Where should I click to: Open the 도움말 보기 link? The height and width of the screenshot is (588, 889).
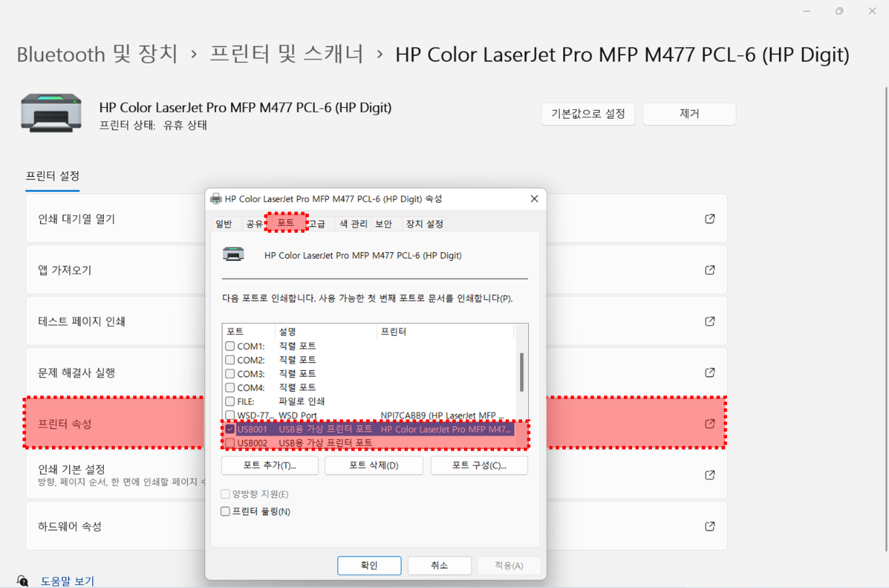[67, 581]
